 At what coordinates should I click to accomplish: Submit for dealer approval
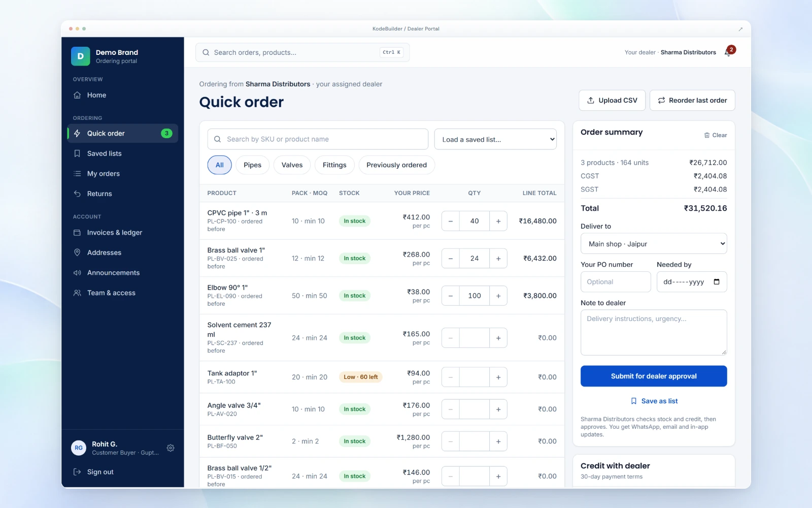point(654,376)
